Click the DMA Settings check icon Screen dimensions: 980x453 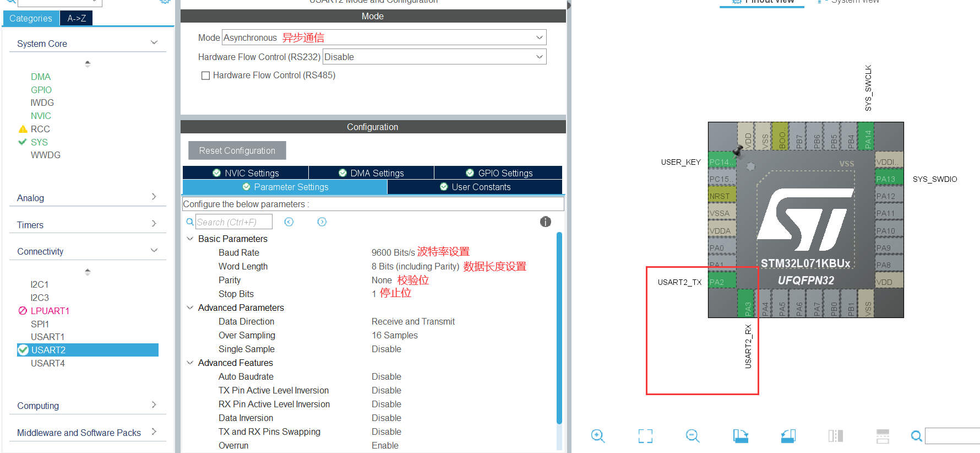[x=342, y=173]
